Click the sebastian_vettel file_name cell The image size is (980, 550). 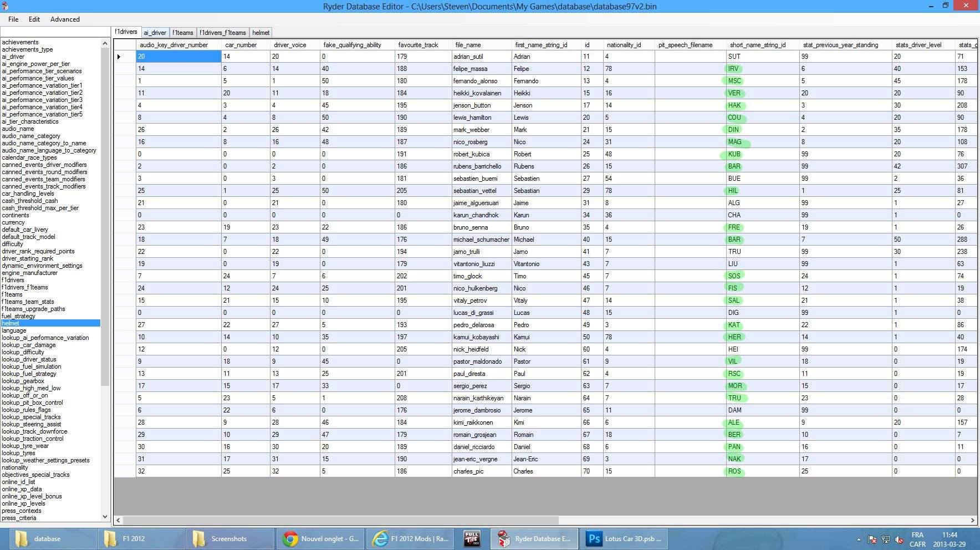tap(482, 191)
